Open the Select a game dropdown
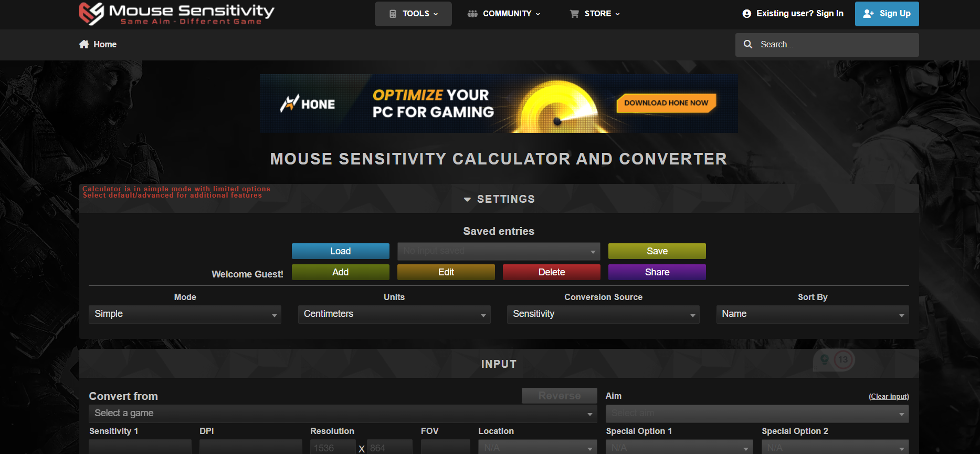 click(342, 414)
